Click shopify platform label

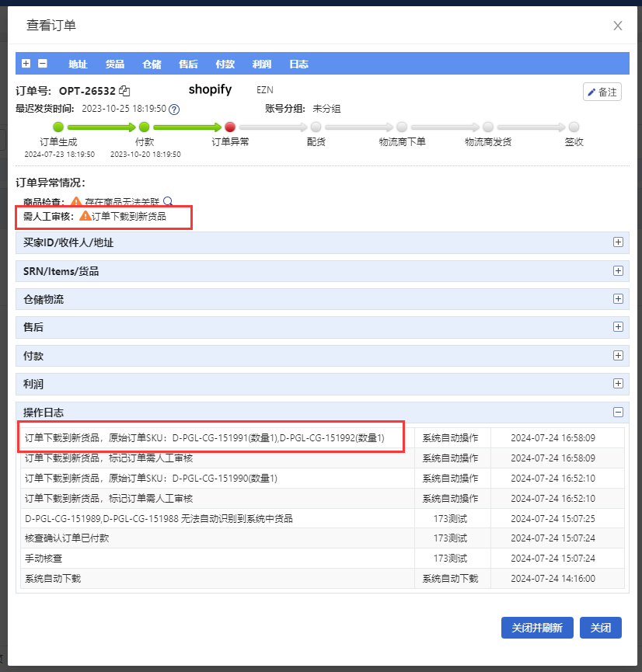coord(210,89)
